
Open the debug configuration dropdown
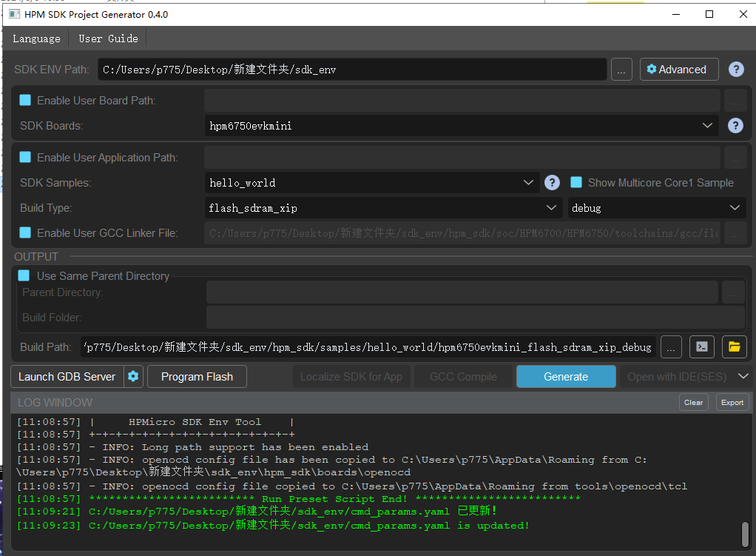655,208
